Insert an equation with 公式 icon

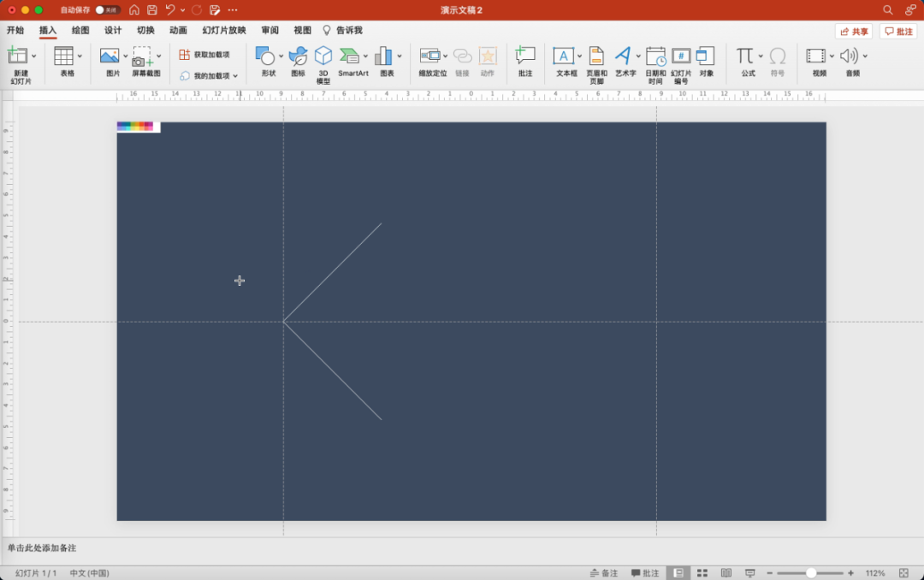click(x=745, y=56)
